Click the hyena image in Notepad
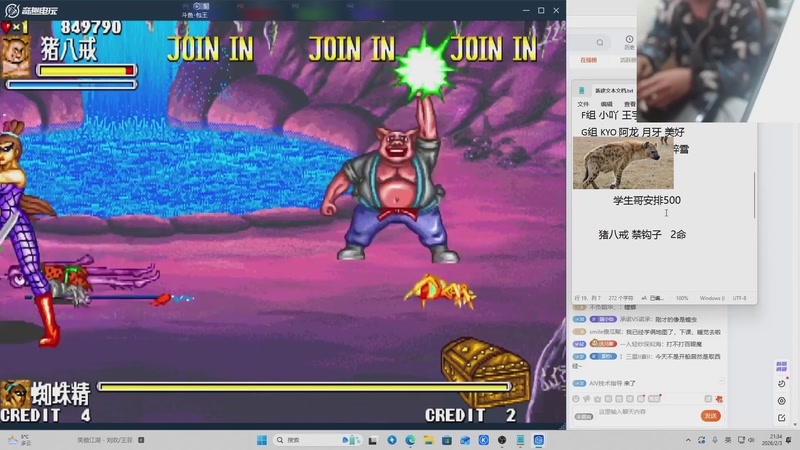 623,163
